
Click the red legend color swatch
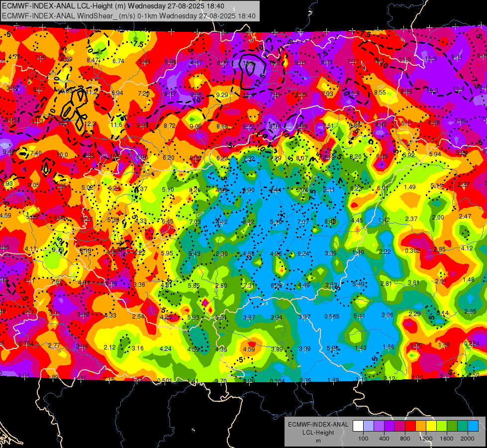(410, 426)
